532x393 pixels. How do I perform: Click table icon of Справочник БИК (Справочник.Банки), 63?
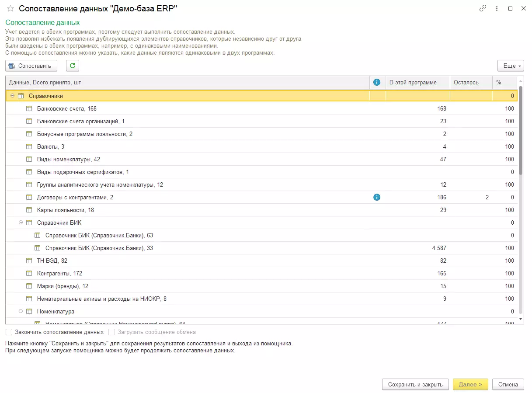[38, 235]
